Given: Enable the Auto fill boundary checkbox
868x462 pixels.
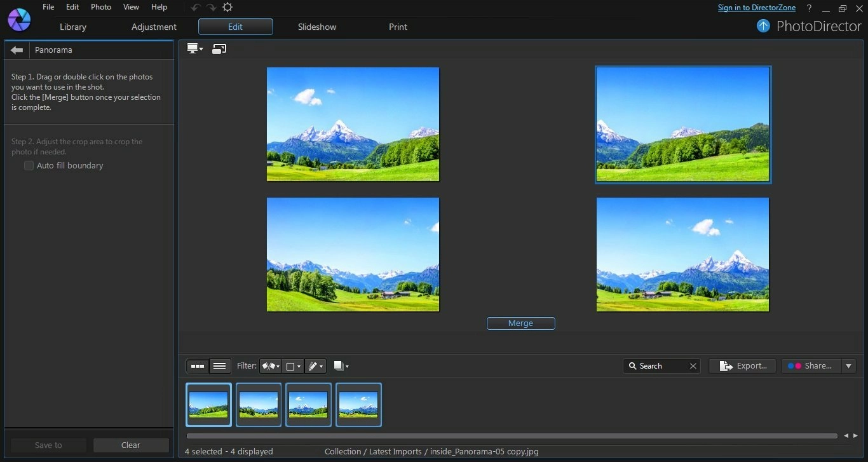Looking at the screenshot, I should click(29, 166).
